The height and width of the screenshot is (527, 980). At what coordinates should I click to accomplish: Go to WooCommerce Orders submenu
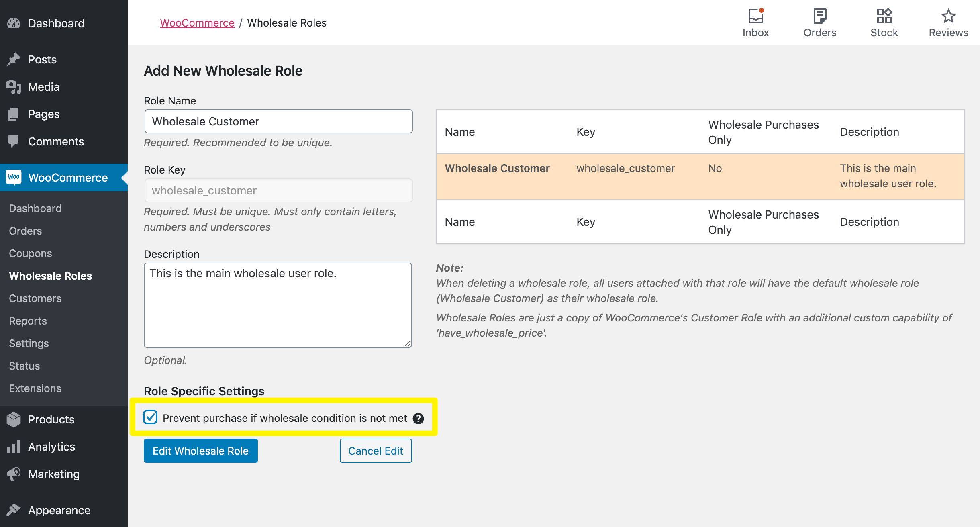(25, 231)
